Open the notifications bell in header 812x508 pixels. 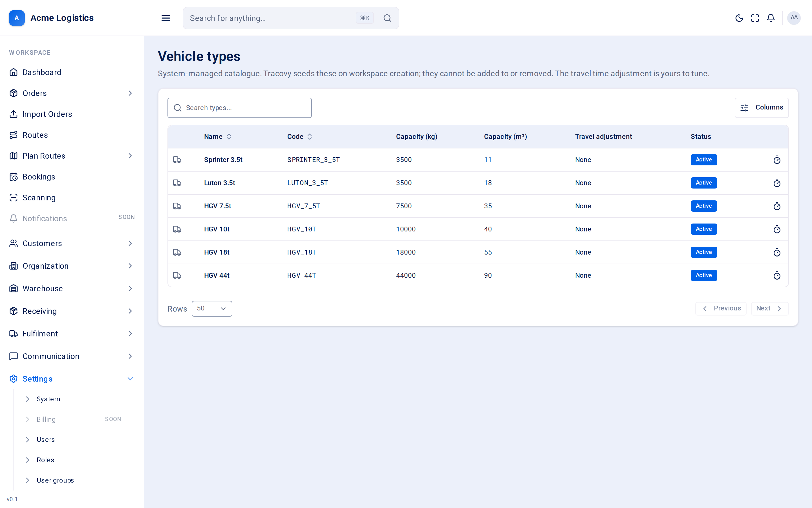(x=771, y=18)
